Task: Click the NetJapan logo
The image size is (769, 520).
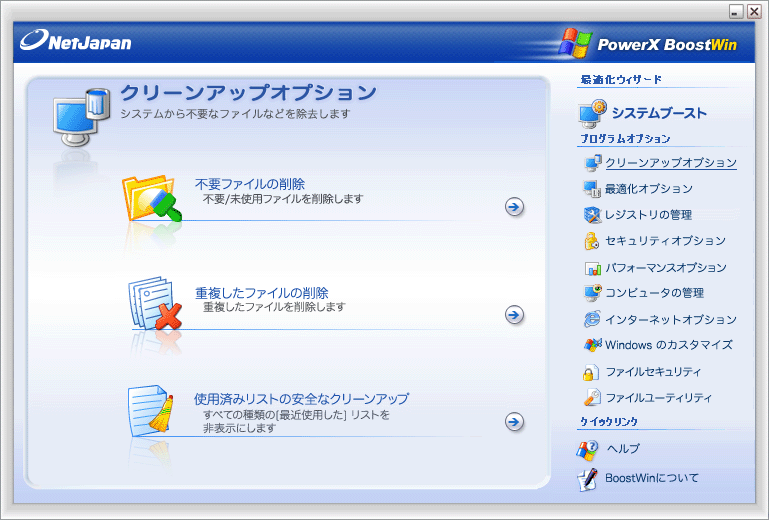Action: [x=76, y=41]
